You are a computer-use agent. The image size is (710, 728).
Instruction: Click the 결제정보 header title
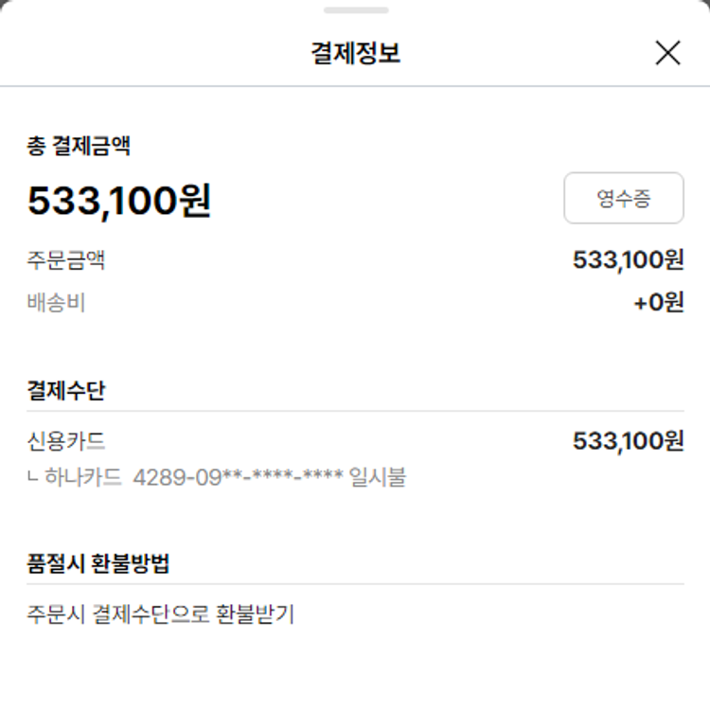tap(355, 53)
